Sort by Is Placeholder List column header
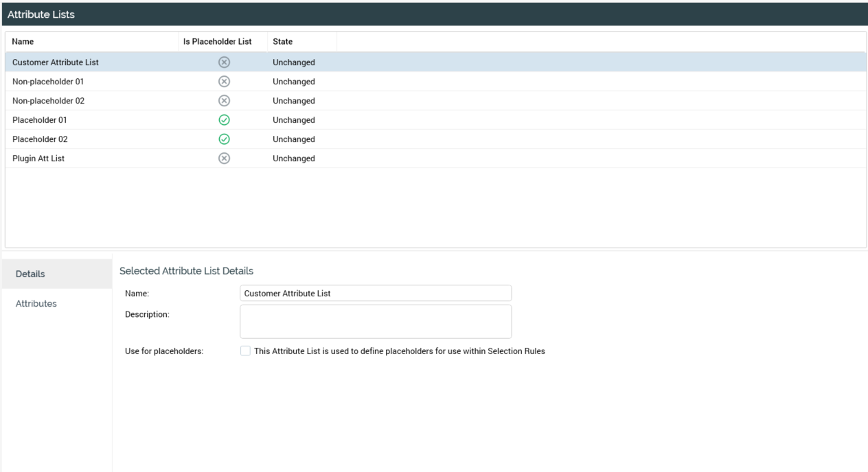 [217, 42]
